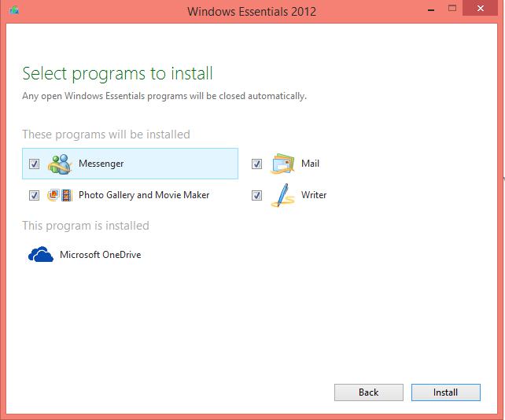The image size is (505, 420).
Task: Select the Writer label text
Action: tap(314, 195)
